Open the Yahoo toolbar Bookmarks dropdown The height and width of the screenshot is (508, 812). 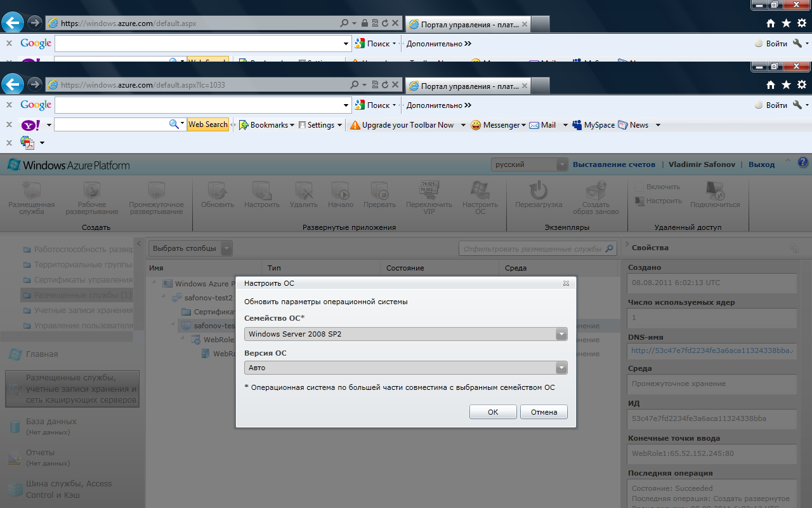pyautogui.click(x=267, y=125)
